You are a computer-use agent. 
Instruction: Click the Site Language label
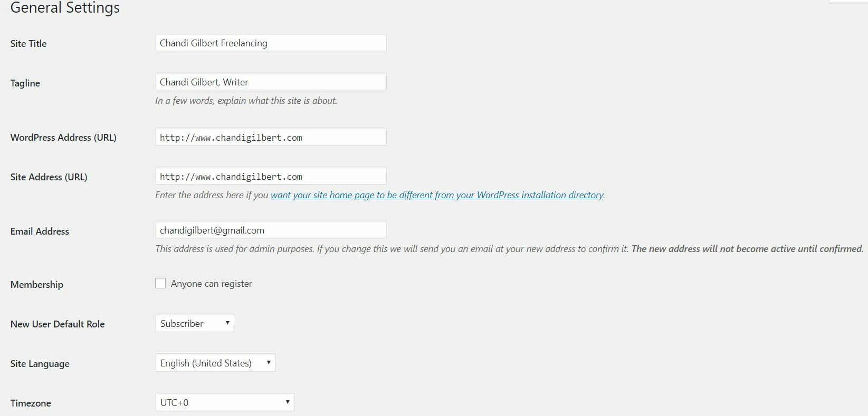40,364
